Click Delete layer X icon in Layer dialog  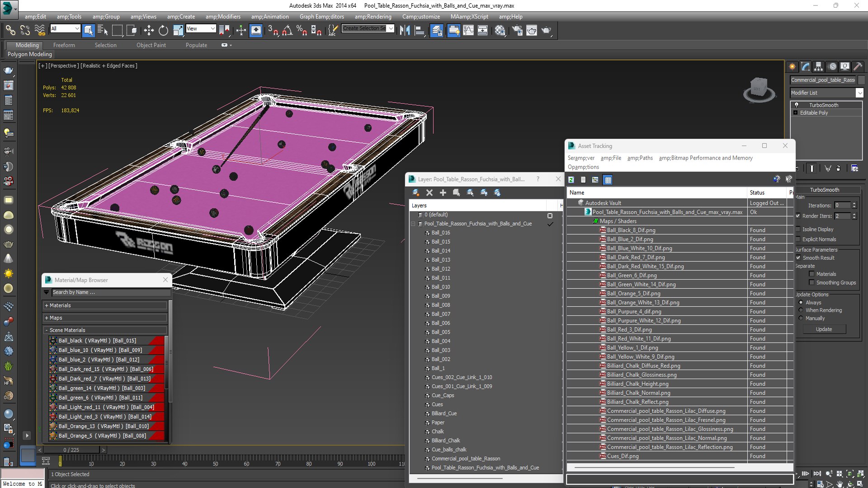[429, 193]
